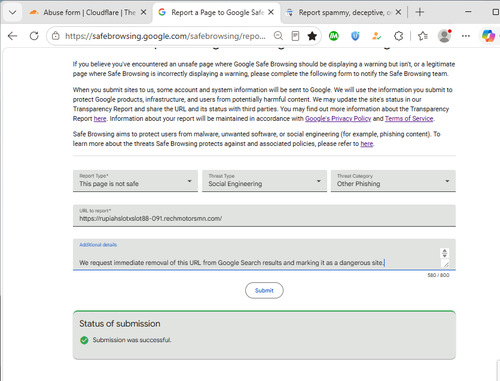The image size is (500, 381).
Task: Select the Report a Page to Google Safe Browsing tab
Action: coord(217,13)
